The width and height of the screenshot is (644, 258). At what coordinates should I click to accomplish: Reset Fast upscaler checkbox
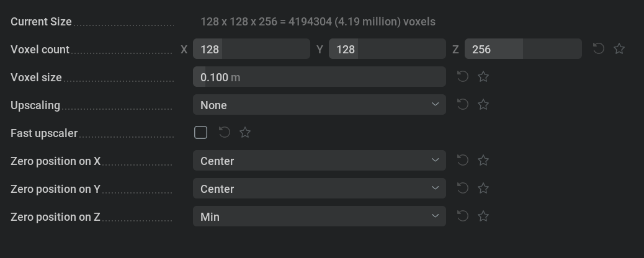click(225, 132)
